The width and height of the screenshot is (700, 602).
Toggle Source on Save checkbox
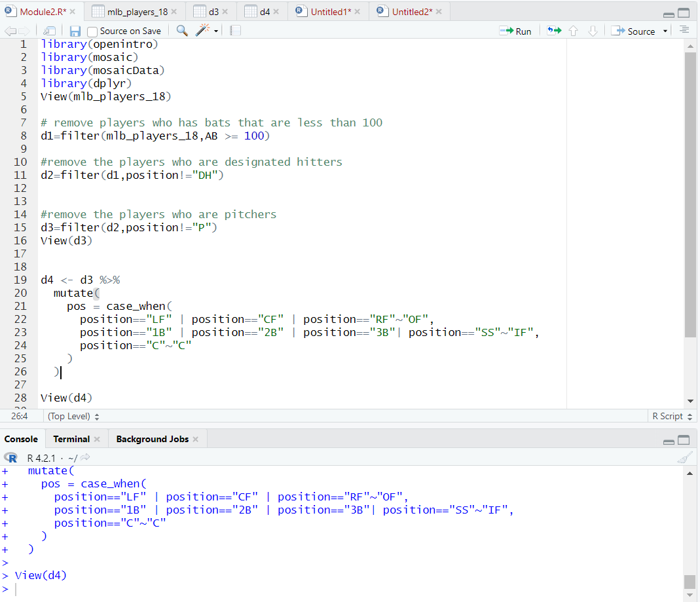(x=92, y=31)
